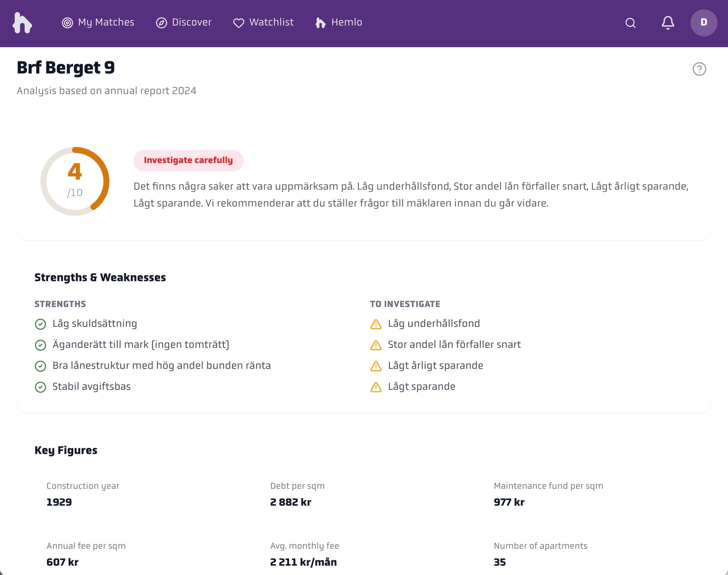The image size is (728, 575).
Task: Click the warning triangle beside Låg underhållsfond
Action: pyautogui.click(x=375, y=324)
